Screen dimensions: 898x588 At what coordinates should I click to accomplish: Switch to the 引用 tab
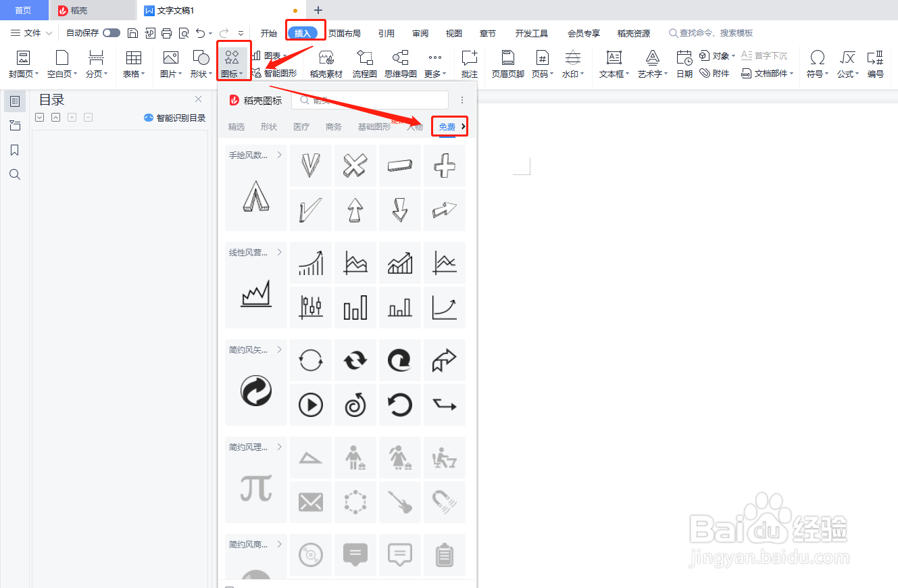[386, 33]
